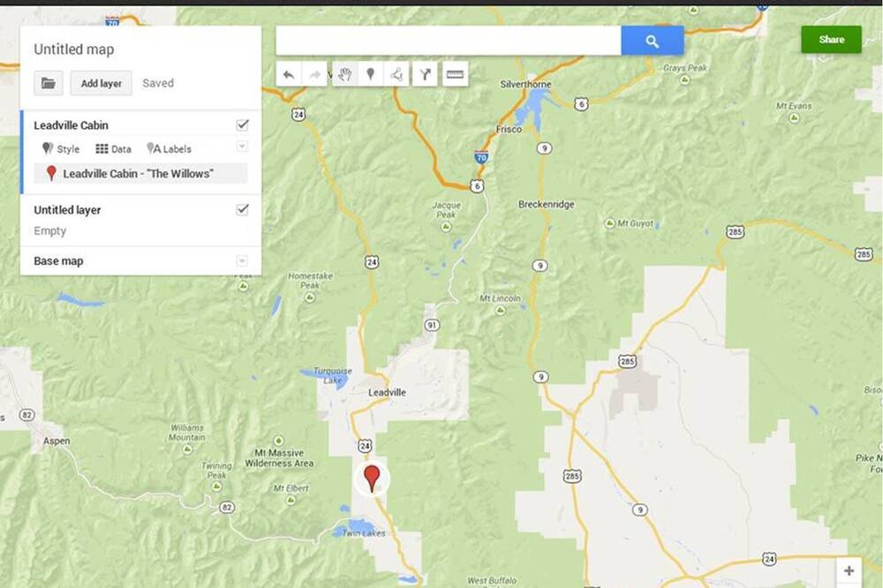883x588 pixels.
Task: Open the Leadville Cabin layer options dropdown
Action: click(x=242, y=147)
